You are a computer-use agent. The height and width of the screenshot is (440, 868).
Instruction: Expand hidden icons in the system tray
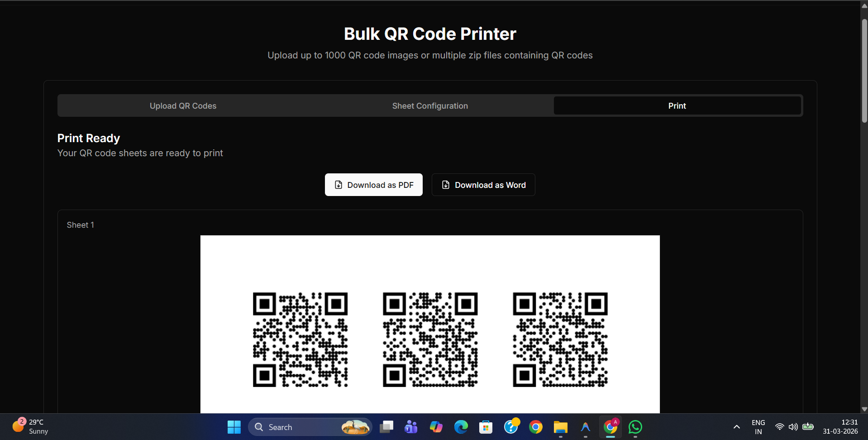point(736,427)
